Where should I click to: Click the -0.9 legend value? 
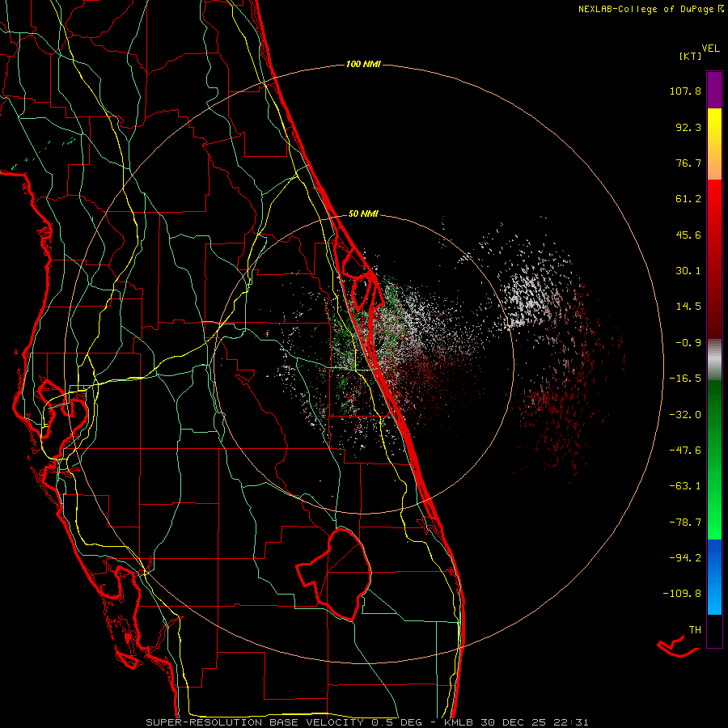pos(688,343)
